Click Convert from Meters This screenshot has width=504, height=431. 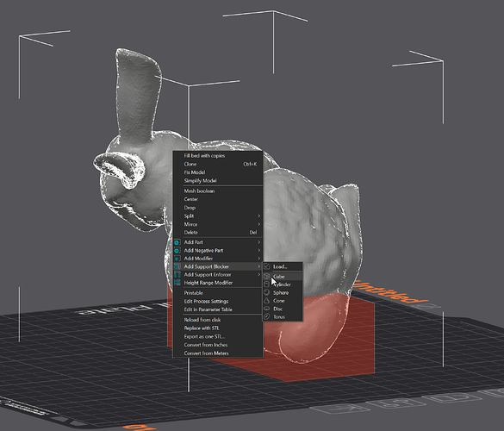pos(218,353)
